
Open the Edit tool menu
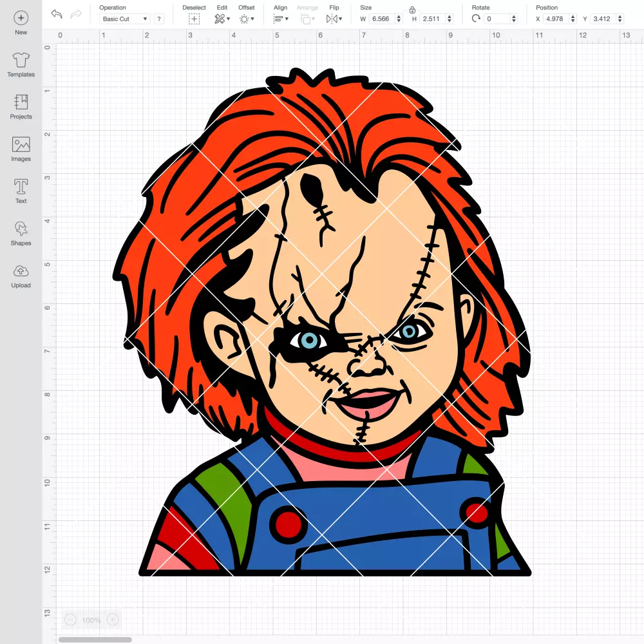tap(222, 19)
